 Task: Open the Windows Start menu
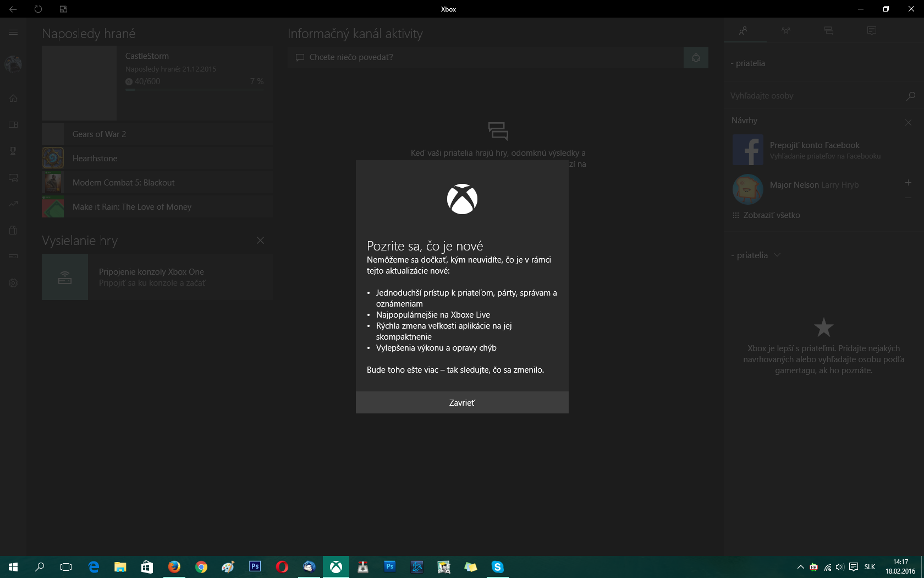pyautogui.click(x=13, y=567)
